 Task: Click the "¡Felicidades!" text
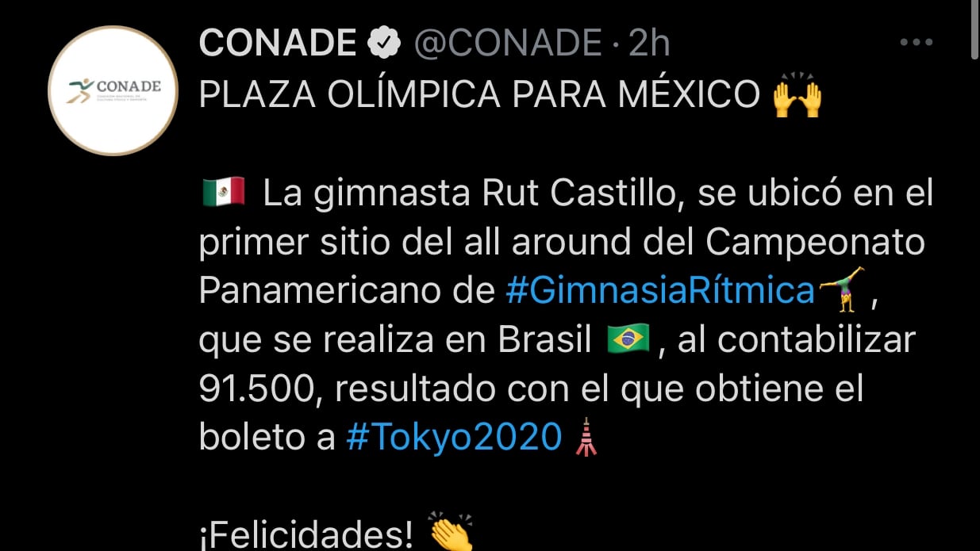click(306, 536)
